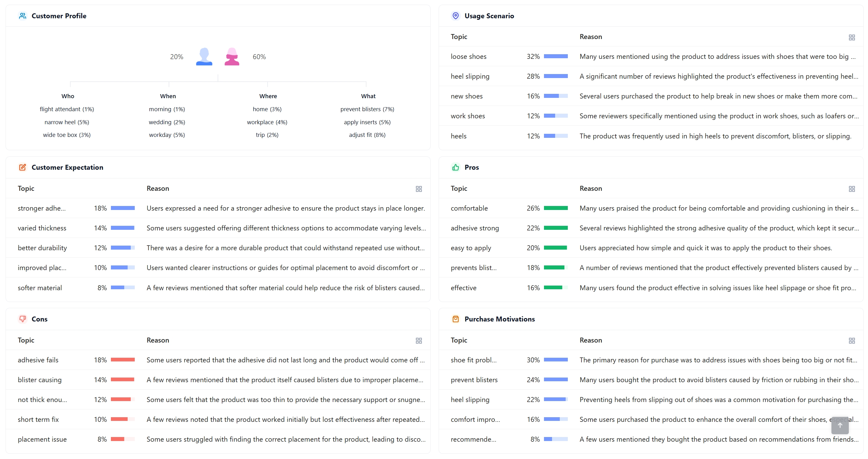Open grid view in the Usage Scenario panel
868x459 pixels.
(x=852, y=37)
